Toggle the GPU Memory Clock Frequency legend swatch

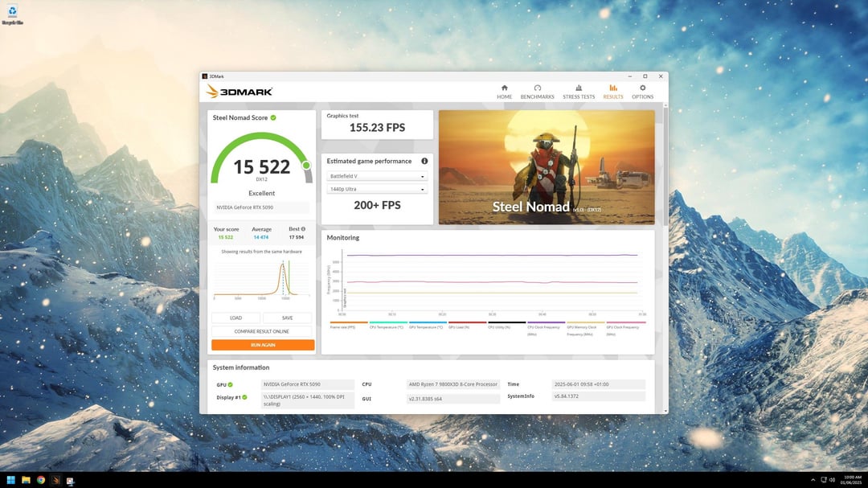tap(586, 322)
